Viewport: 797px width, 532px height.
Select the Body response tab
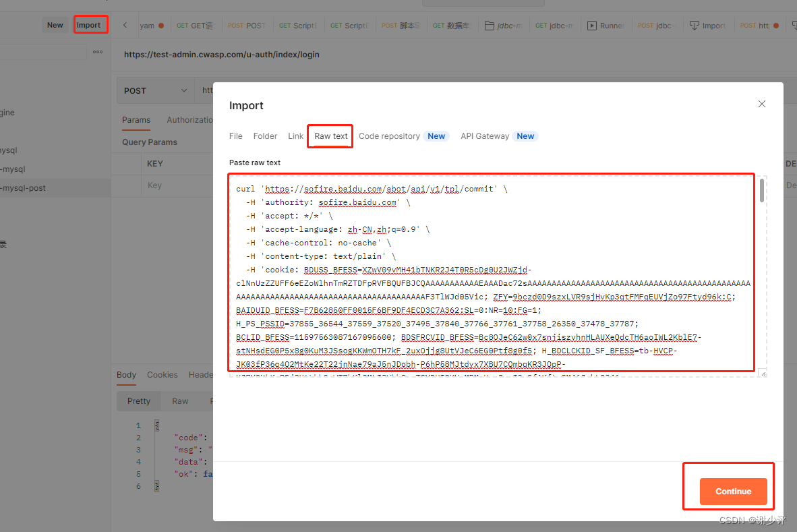click(x=126, y=375)
